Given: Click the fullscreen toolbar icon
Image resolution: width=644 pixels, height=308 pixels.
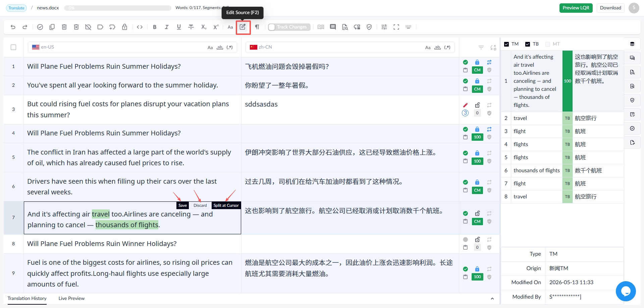Looking at the screenshot, I should pos(396,27).
